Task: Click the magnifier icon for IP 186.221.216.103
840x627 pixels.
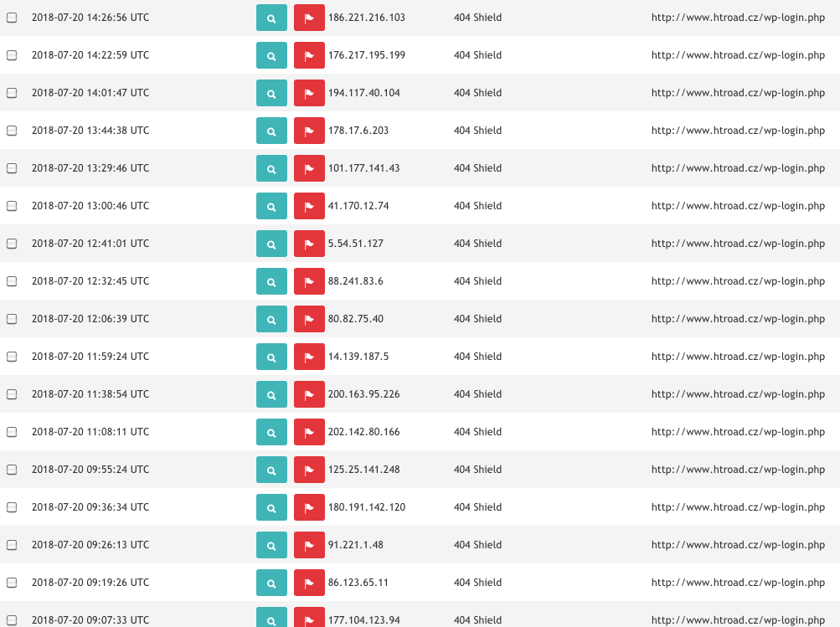Action: point(271,18)
